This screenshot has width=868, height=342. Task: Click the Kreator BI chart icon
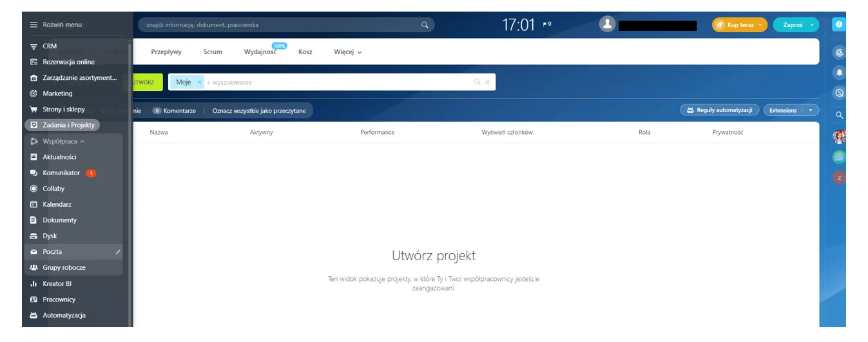pos(34,283)
